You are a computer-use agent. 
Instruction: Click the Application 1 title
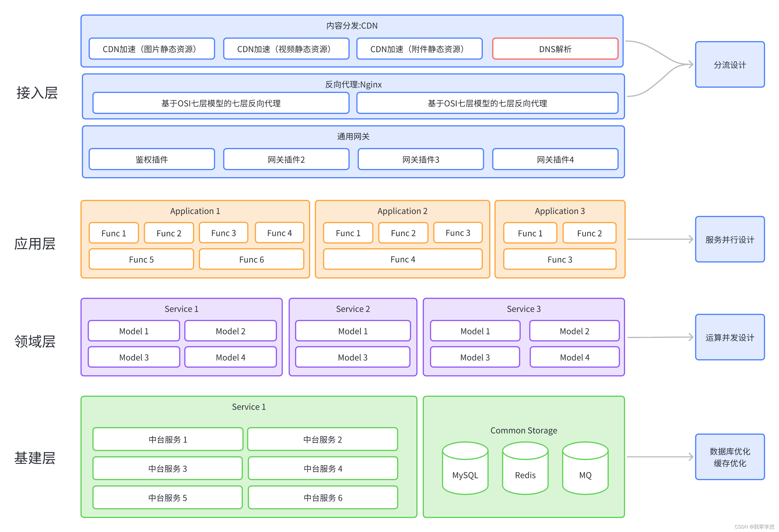coord(195,211)
